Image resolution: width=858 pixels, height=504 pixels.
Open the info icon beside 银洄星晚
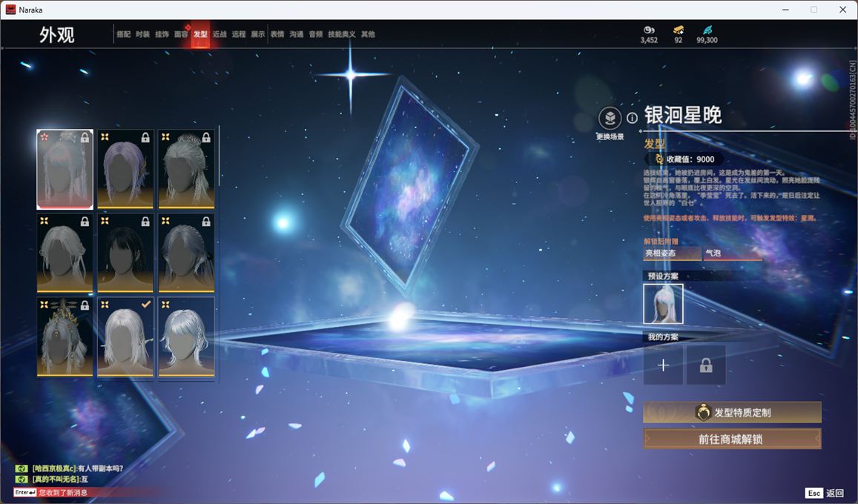[x=632, y=118]
